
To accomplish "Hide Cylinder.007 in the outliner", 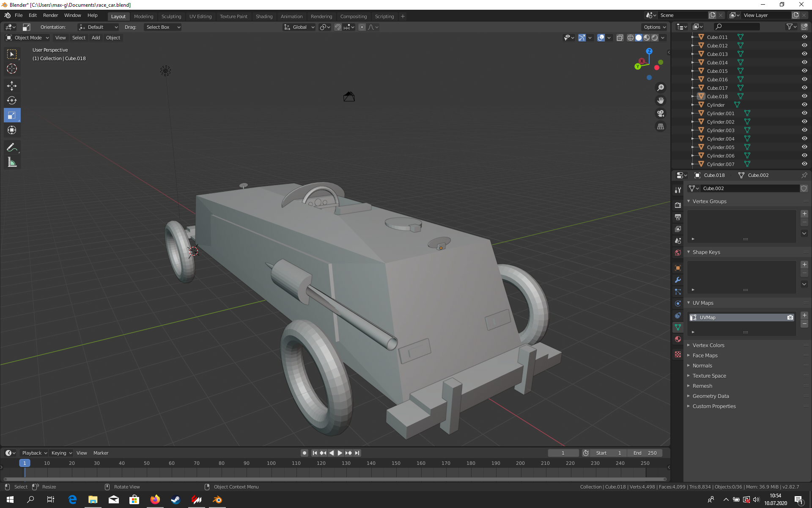I will (x=804, y=164).
